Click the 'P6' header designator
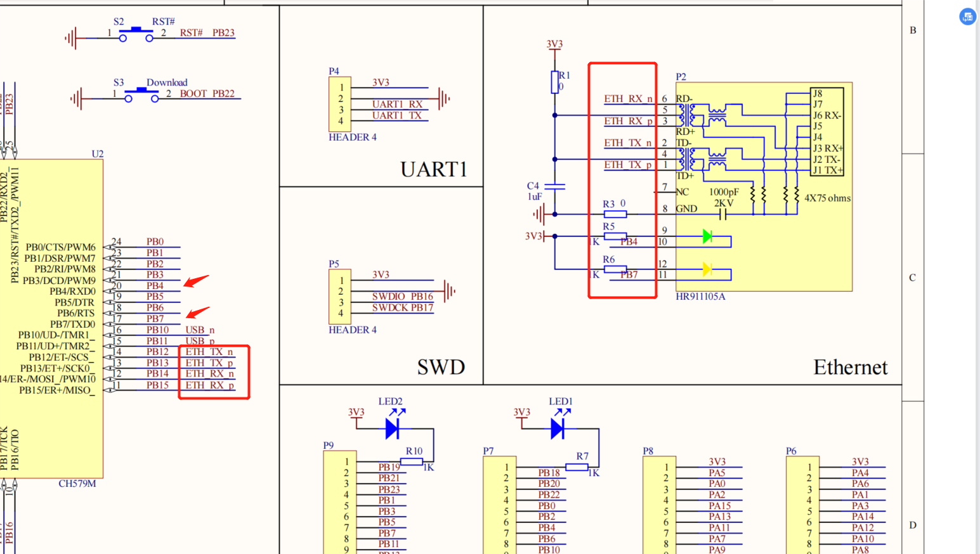This screenshot has width=980, height=554. [x=791, y=451]
